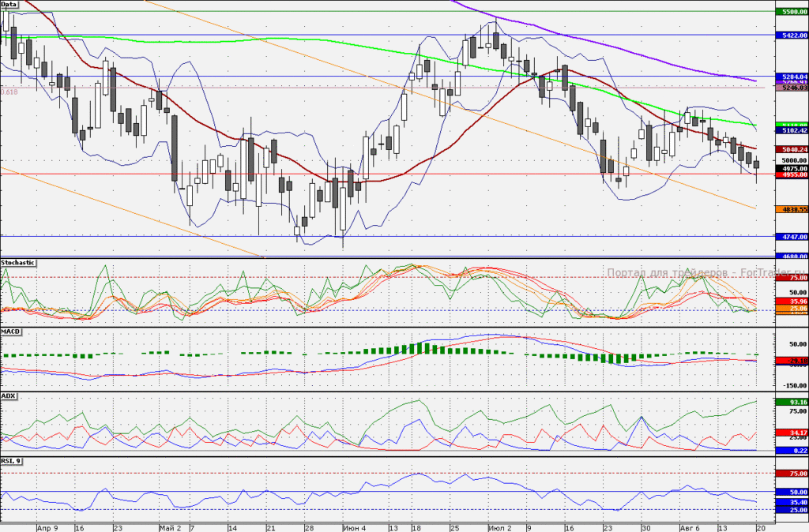Click the green 93.16 ADX value tag
809x532 pixels.
tap(792, 402)
